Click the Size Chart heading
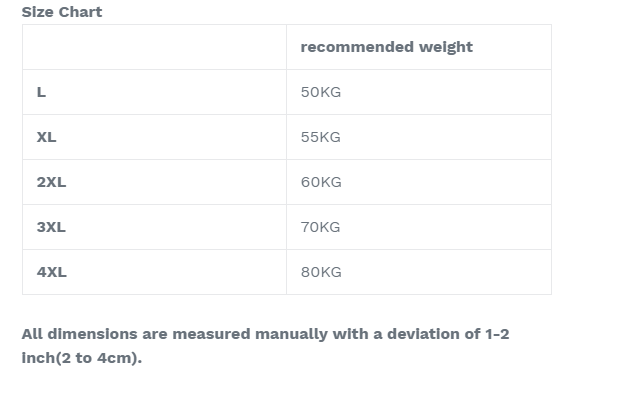This screenshot has width=632, height=407. [x=62, y=12]
